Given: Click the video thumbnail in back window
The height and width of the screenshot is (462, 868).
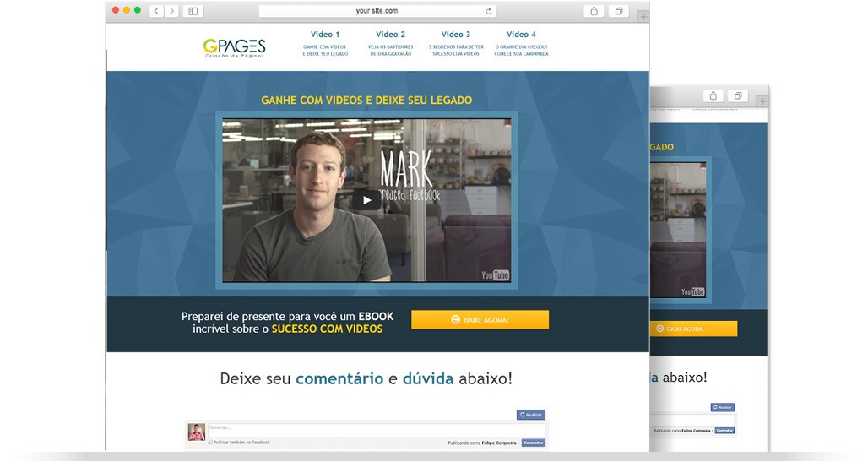Looking at the screenshot, I should click(678, 230).
